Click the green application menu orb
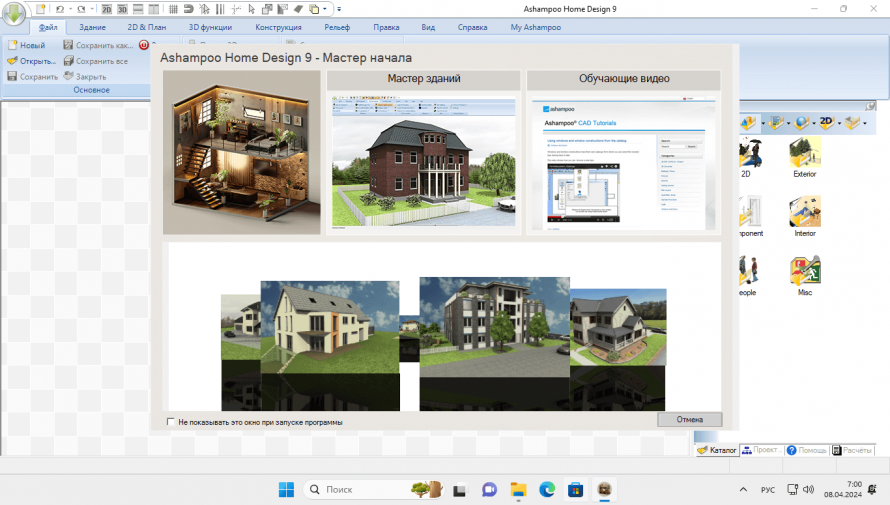Screen dimensions: 890x505 click(17, 18)
